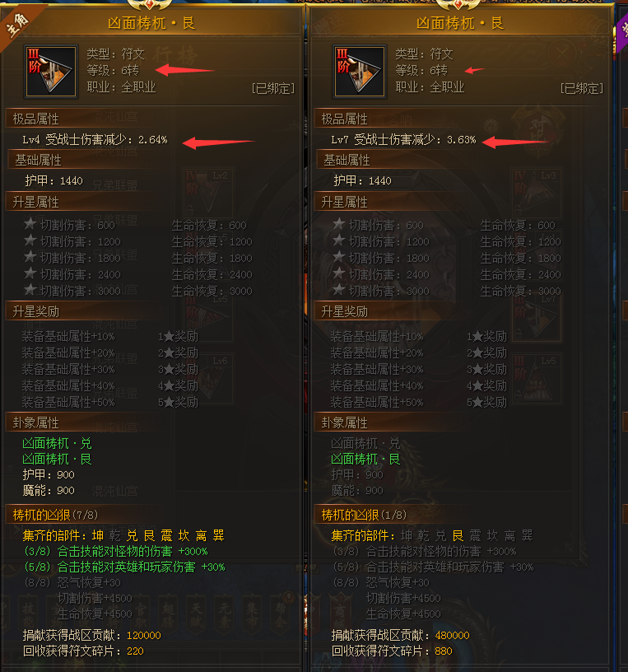Screen dimensions: 628x672
Task: Select the faded IV阶 Lv3 rune slot
Action: pos(537,193)
